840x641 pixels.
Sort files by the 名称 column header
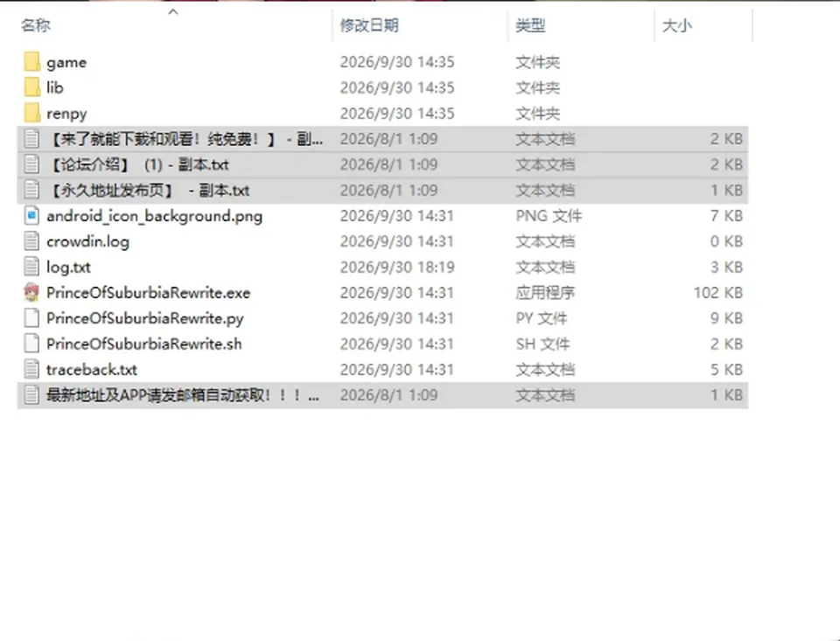[35, 25]
